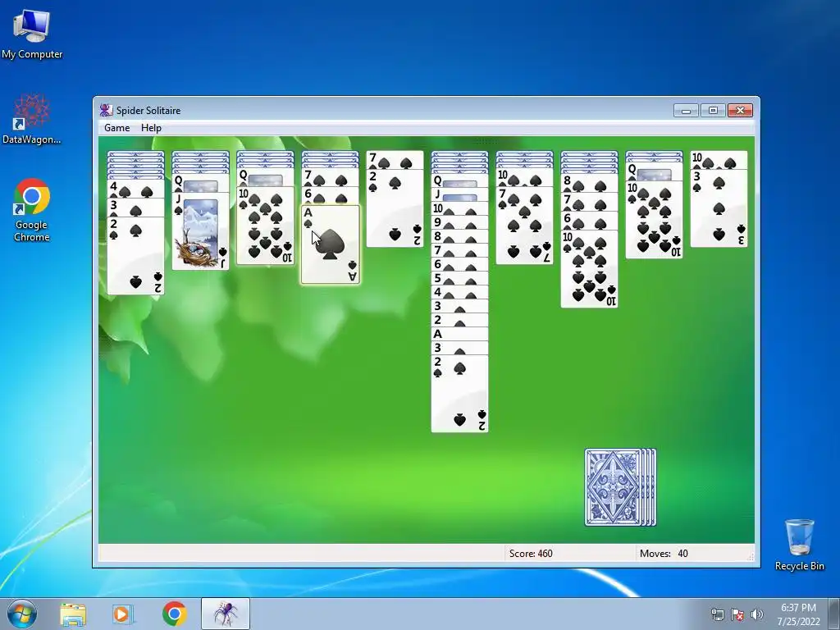Select the 10 of spades at the bottom of the ninth column
Viewport: 840px width, 630px height.
(654, 220)
